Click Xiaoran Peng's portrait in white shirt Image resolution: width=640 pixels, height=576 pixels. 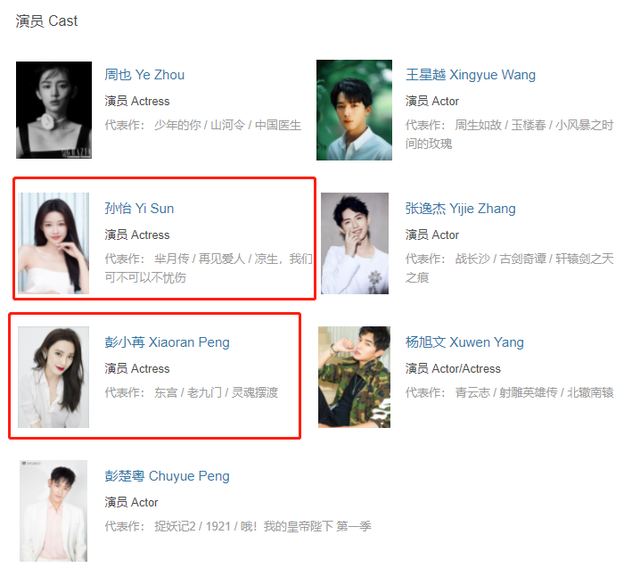click(53, 377)
